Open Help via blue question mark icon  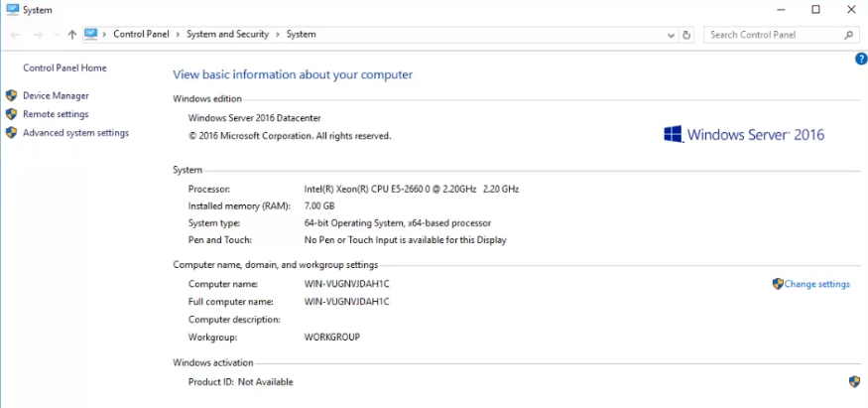[860, 60]
